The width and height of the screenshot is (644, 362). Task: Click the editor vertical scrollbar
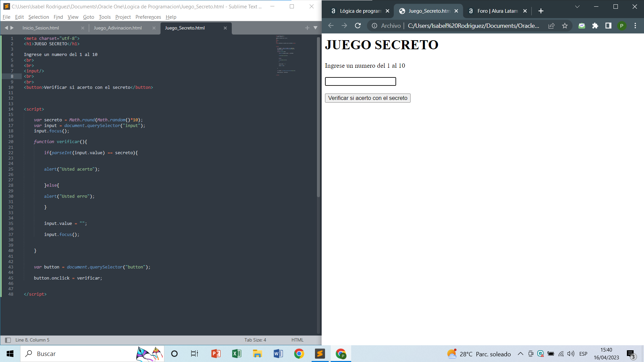pyautogui.click(x=318, y=117)
